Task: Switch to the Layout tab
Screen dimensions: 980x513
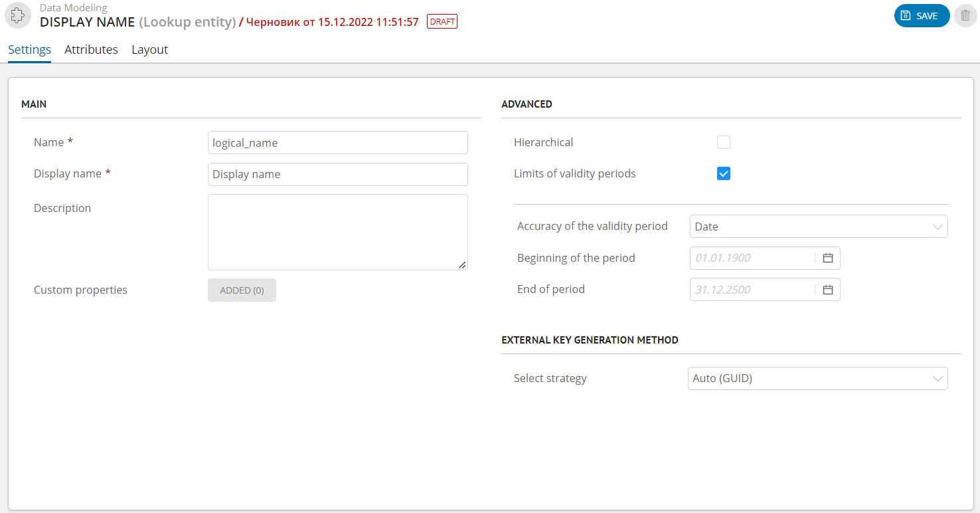Action: 149,50
